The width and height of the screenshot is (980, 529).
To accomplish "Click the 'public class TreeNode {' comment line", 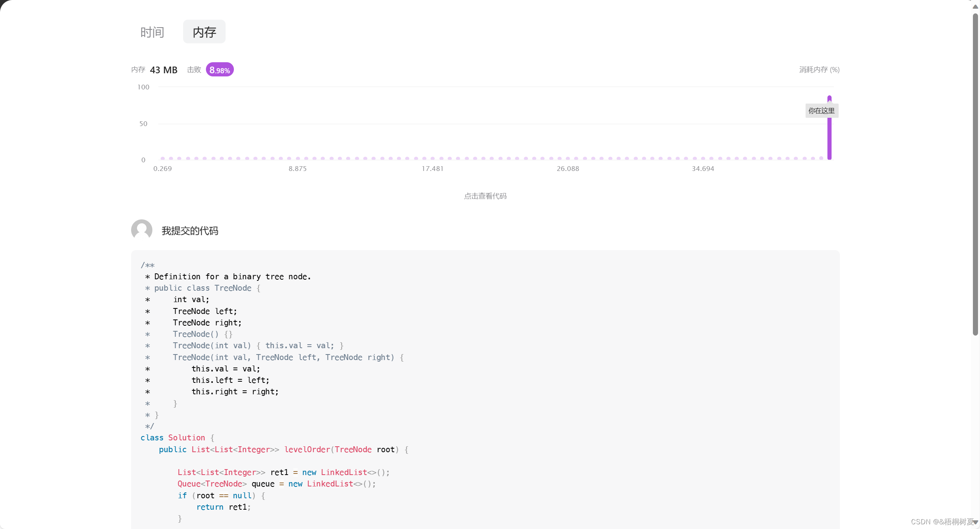I will coord(207,288).
